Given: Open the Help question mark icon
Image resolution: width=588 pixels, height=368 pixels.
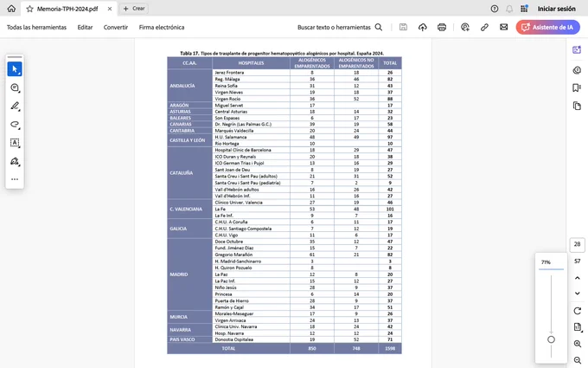Looking at the screenshot, I should tap(495, 9).
